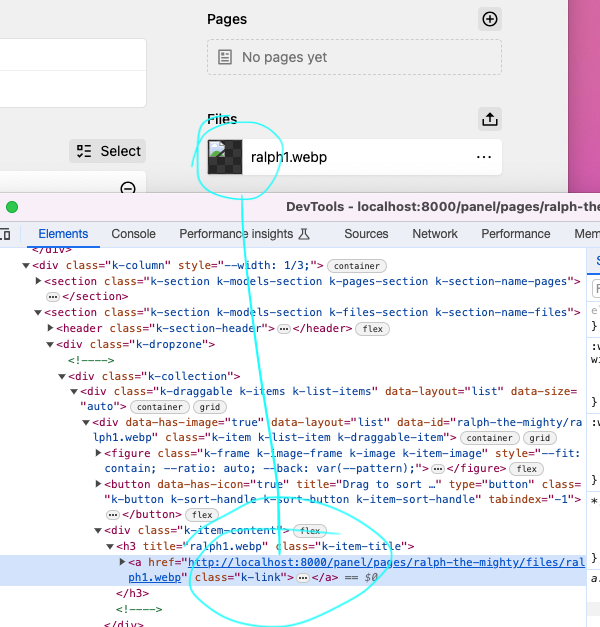Collapse the k-list-item div node

tap(86, 423)
